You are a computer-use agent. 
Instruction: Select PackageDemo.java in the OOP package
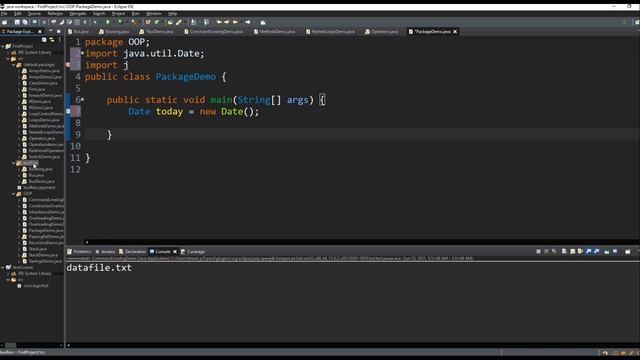43,231
